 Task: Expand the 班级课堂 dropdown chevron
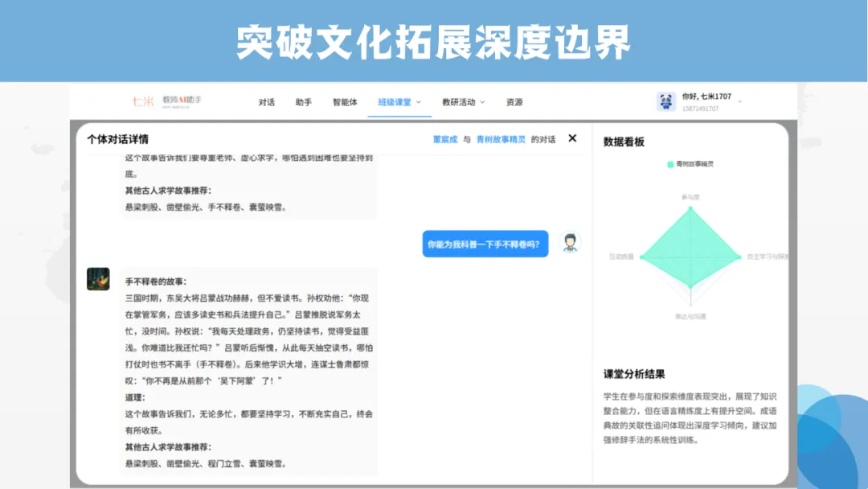pos(419,102)
